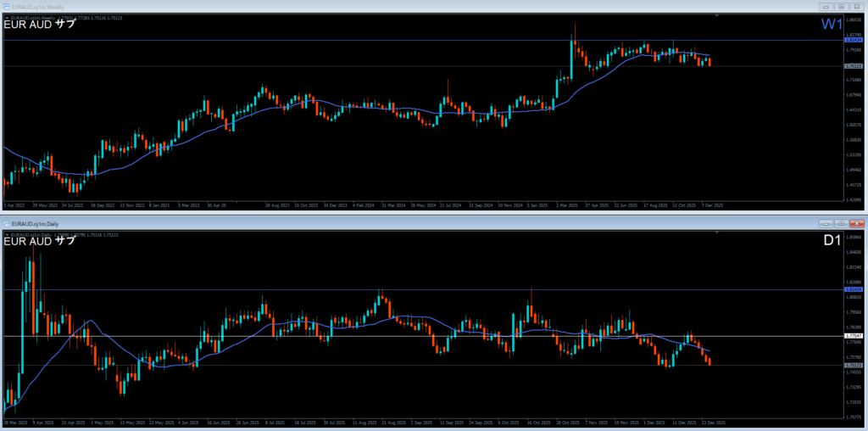Minimize the Weekly EURAUD chart window
Image resolution: width=868 pixels, height=431 pixels.
tap(825, 6)
